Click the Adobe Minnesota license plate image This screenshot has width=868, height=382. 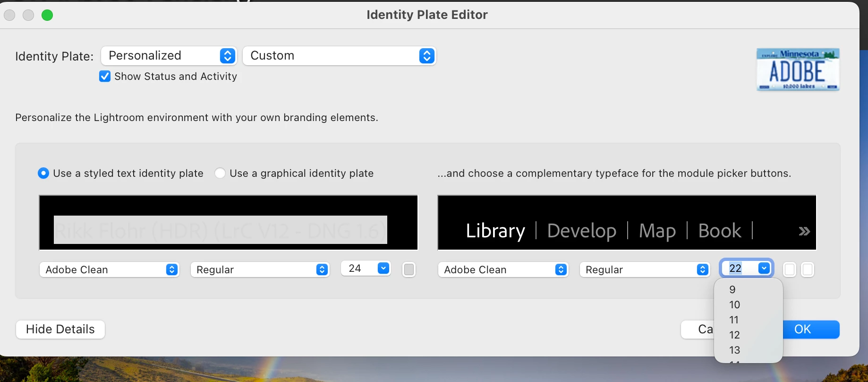pyautogui.click(x=798, y=69)
